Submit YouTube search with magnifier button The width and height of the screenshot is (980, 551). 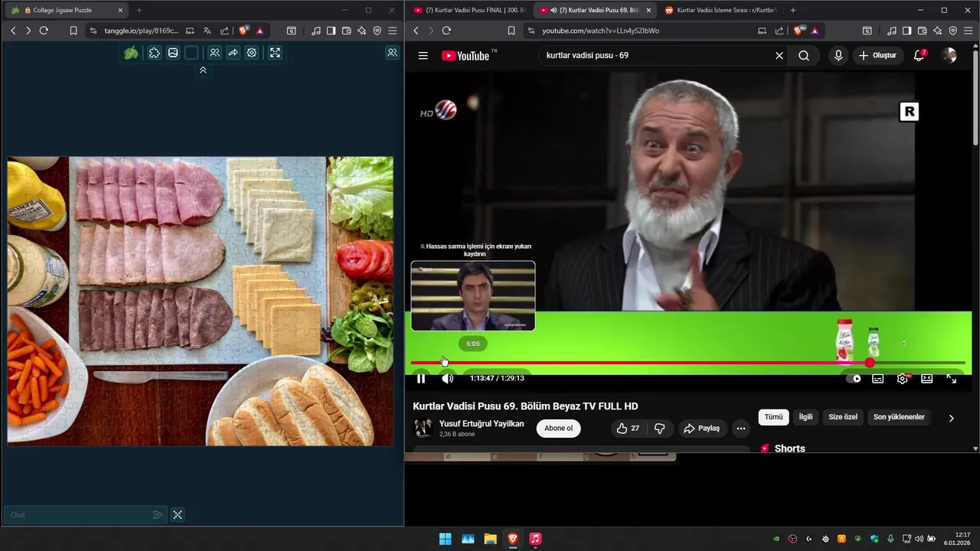click(x=804, y=55)
